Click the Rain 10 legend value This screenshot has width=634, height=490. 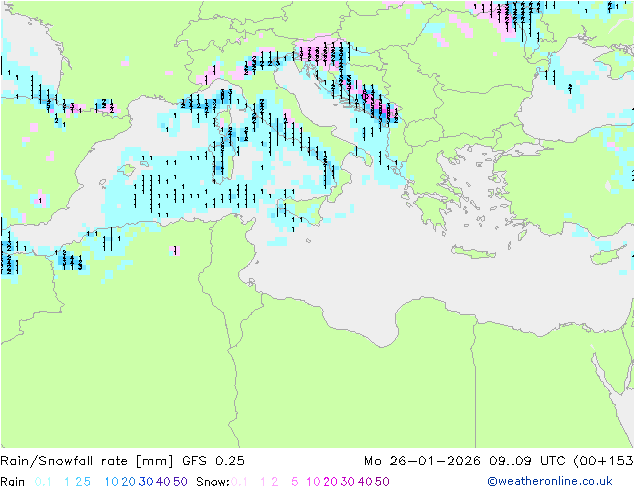click(x=112, y=482)
